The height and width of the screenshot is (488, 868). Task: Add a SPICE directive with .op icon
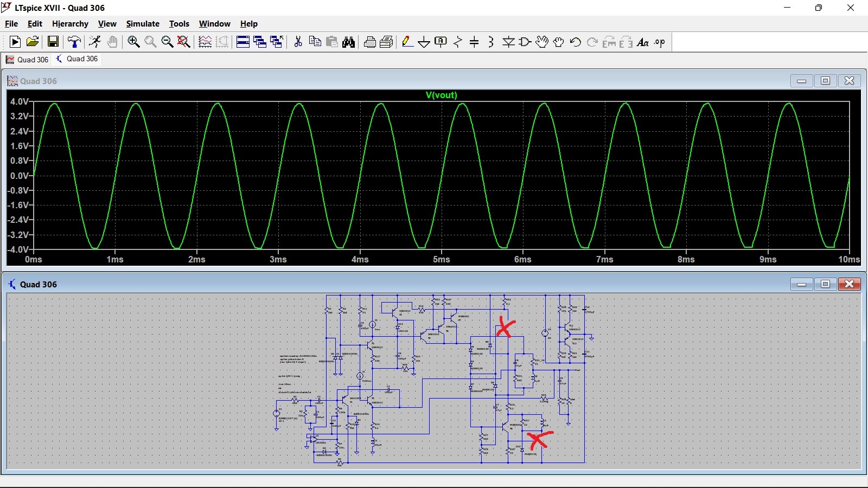click(x=660, y=42)
